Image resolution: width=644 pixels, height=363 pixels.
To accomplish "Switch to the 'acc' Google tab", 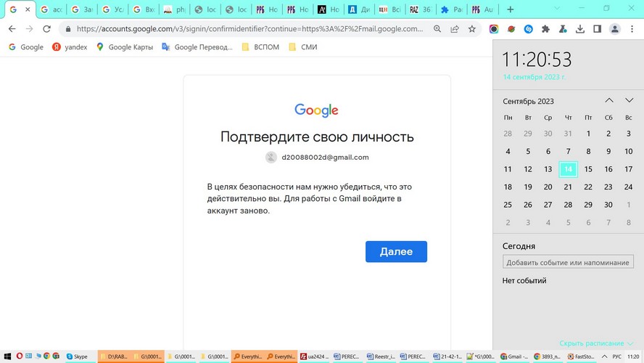I will [51, 9].
